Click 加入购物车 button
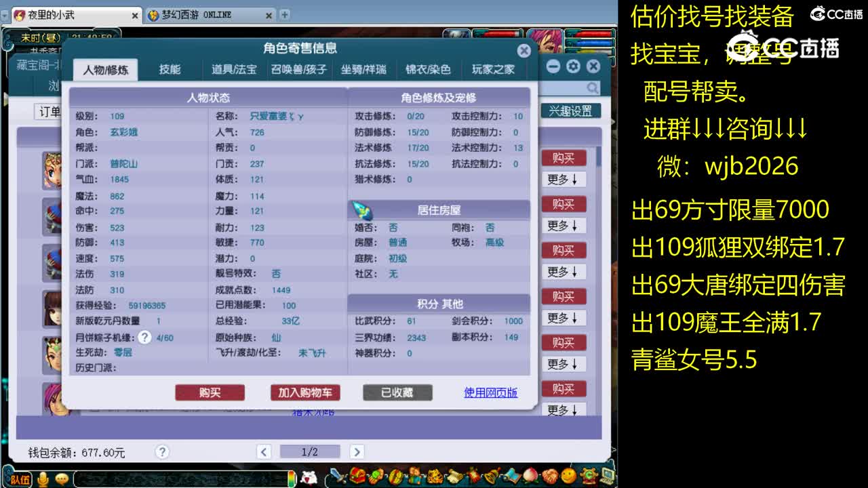868x488 pixels. (305, 392)
